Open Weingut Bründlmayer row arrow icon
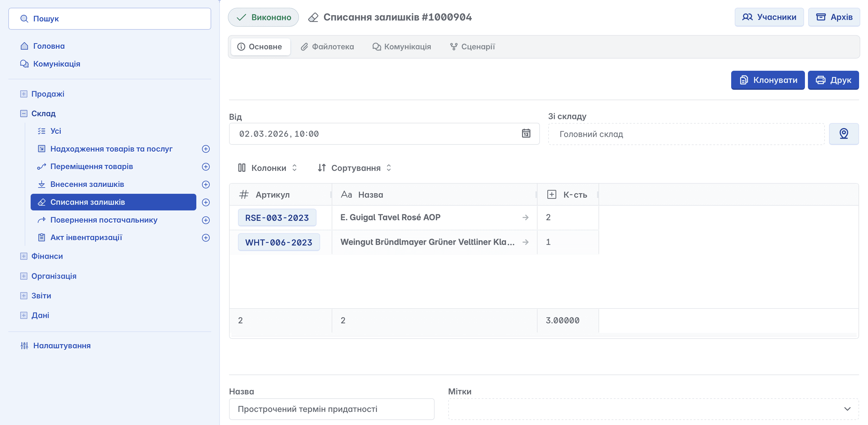This screenshot has width=868, height=425. pos(525,242)
